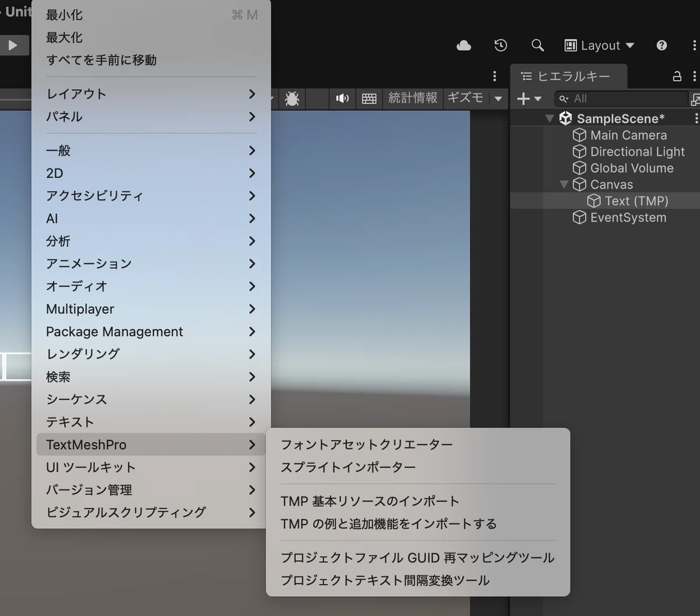Viewport: 700px width, 616px height.
Task: Open the オーディオ submenu
Action: 152,286
